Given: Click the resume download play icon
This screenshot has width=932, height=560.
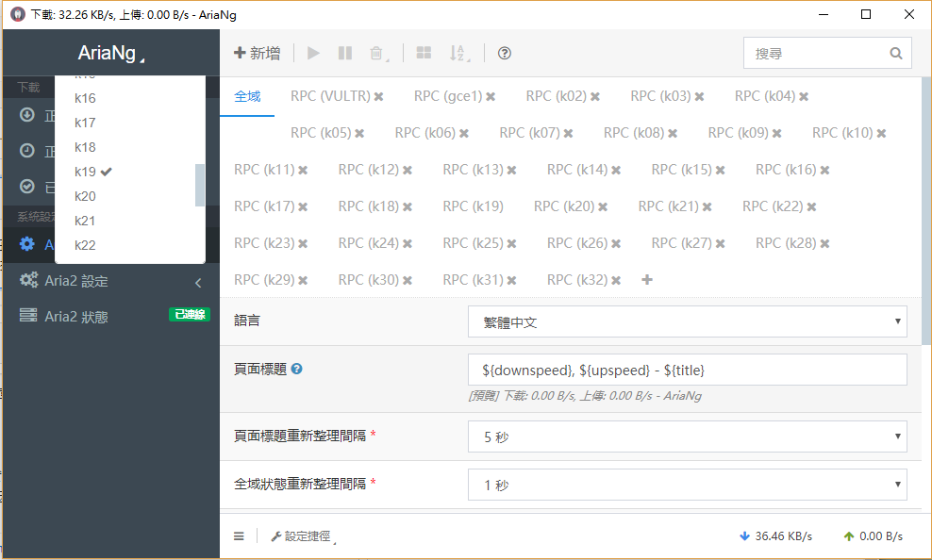Looking at the screenshot, I should click(x=312, y=53).
